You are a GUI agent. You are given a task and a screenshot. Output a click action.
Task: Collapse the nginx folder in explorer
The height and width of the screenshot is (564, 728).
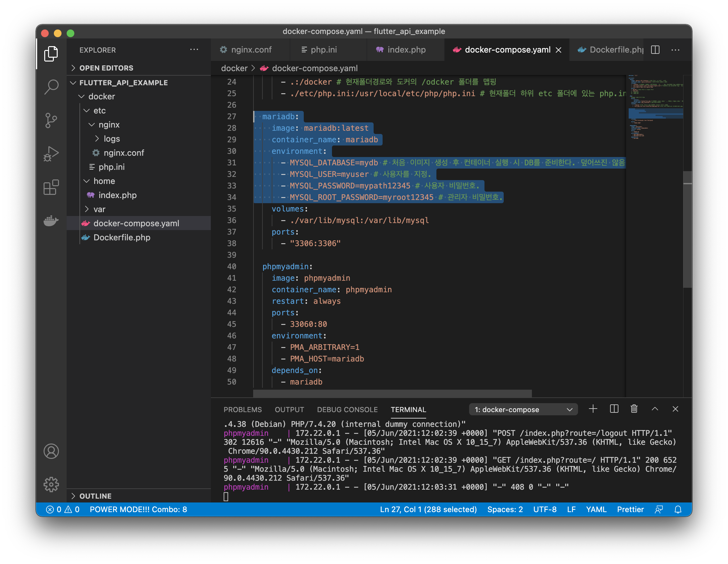[109, 125]
